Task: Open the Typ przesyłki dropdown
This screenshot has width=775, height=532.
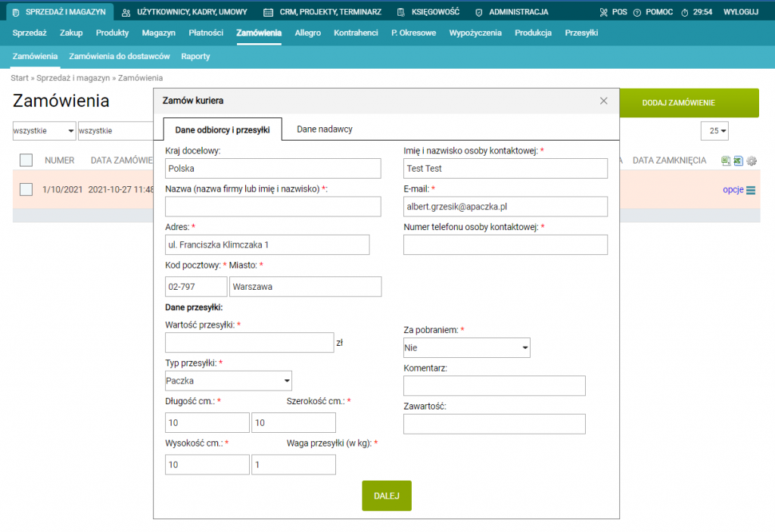Action: point(229,381)
